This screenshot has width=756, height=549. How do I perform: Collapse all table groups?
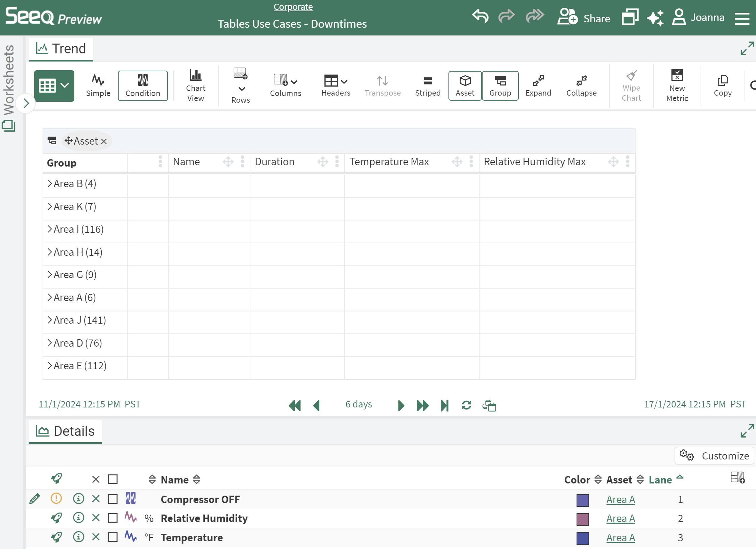tap(581, 86)
